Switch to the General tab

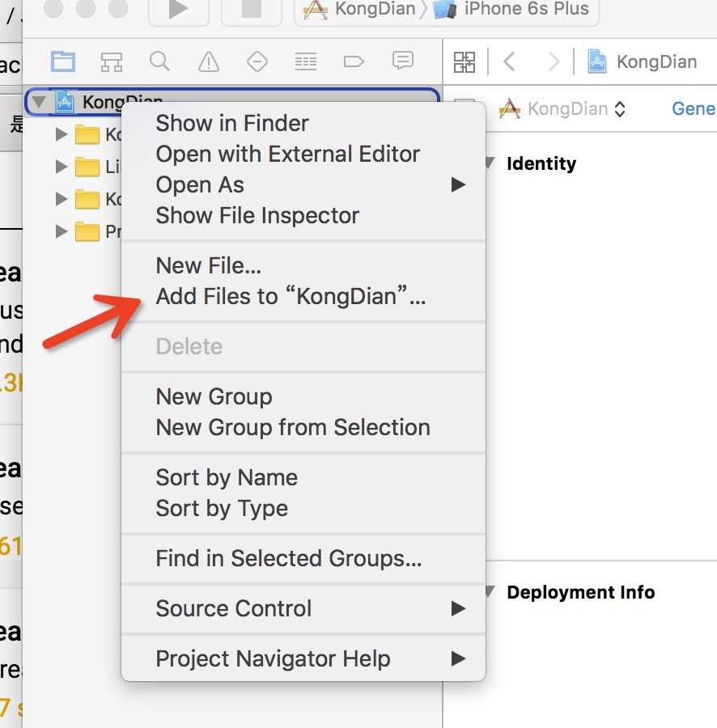pyautogui.click(x=694, y=108)
